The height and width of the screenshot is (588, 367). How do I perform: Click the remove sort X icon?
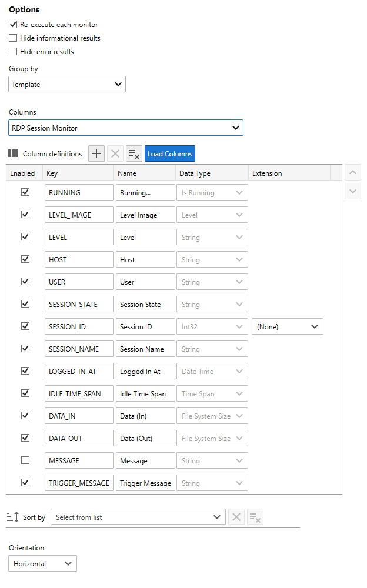[236, 517]
